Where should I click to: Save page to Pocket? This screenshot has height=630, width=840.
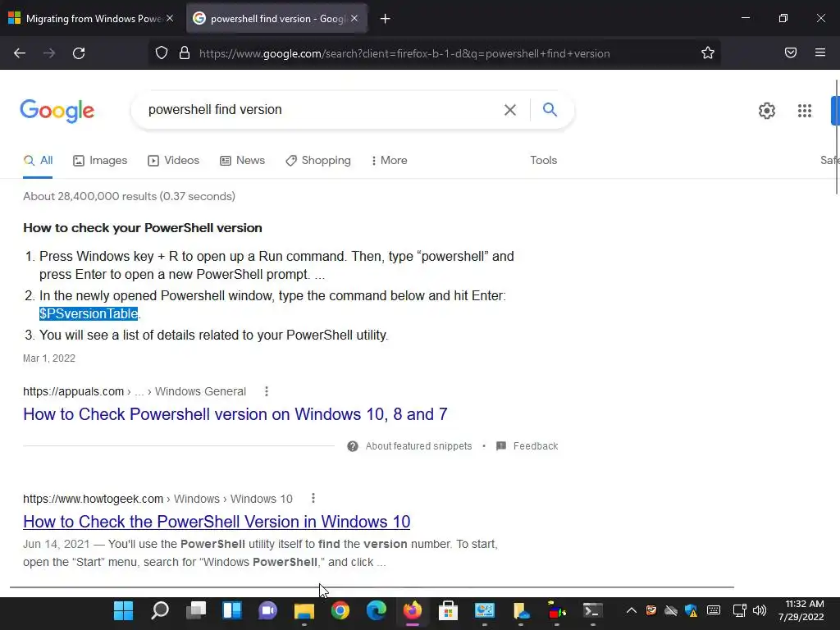pos(790,52)
